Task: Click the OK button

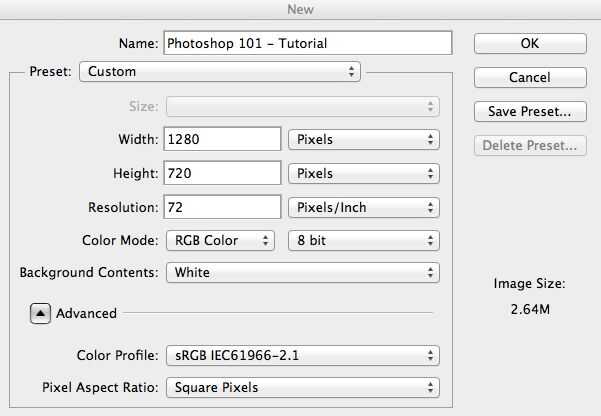Action: (529, 44)
